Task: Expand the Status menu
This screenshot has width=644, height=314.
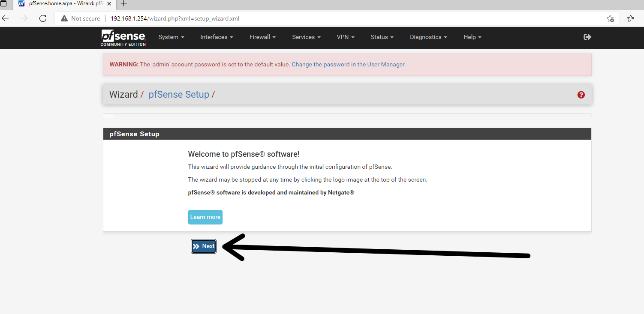Action: coord(382,37)
